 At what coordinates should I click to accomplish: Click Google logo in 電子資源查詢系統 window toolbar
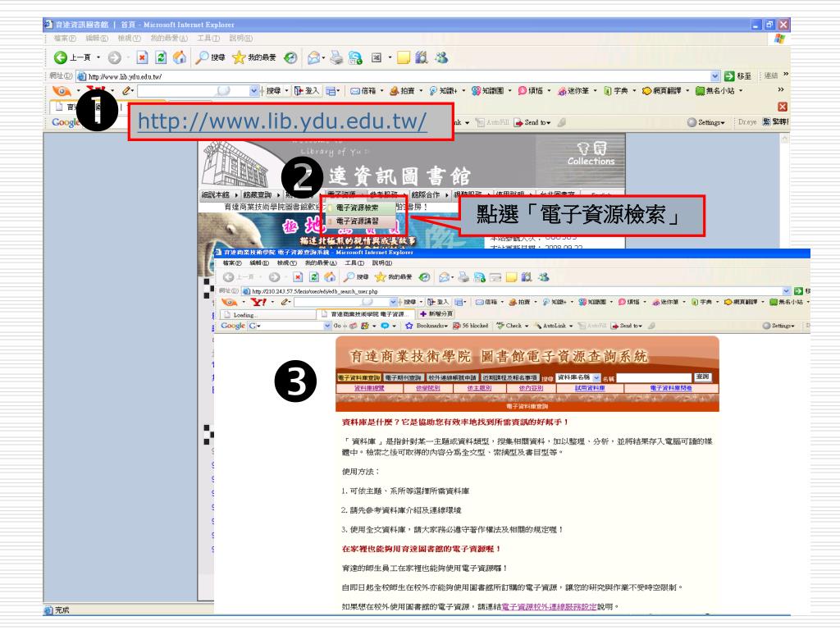click(x=233, y=326)
